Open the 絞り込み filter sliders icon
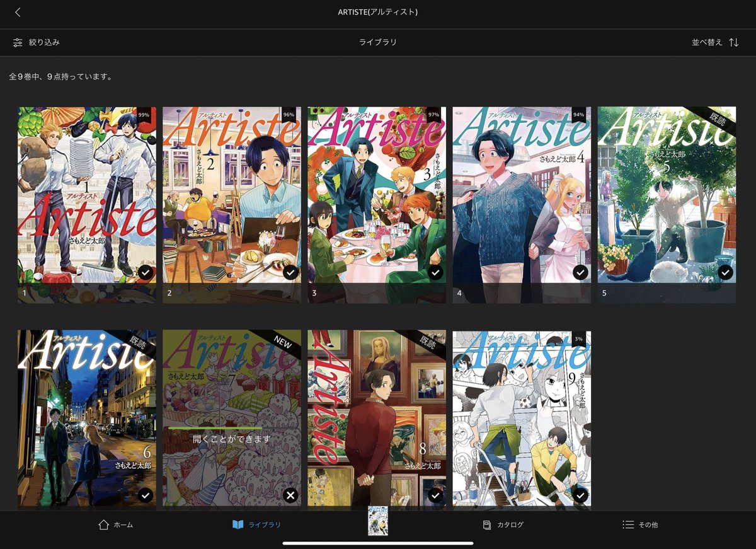 (18, 42)
